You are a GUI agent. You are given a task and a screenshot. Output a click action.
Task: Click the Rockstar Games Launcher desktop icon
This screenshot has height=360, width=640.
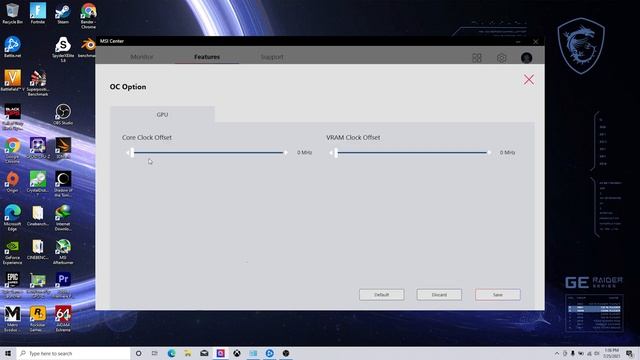(x=38, y=319)
